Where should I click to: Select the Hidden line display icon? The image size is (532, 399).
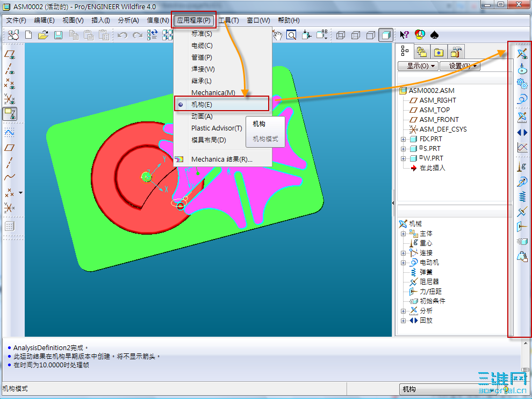pyautogui.click(x=356, y=35)
